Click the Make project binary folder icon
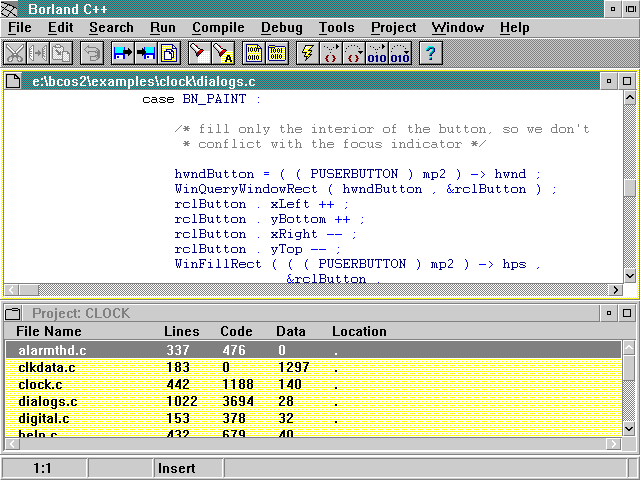This screenshot has height=480, width=640. (x=277, y=53)
